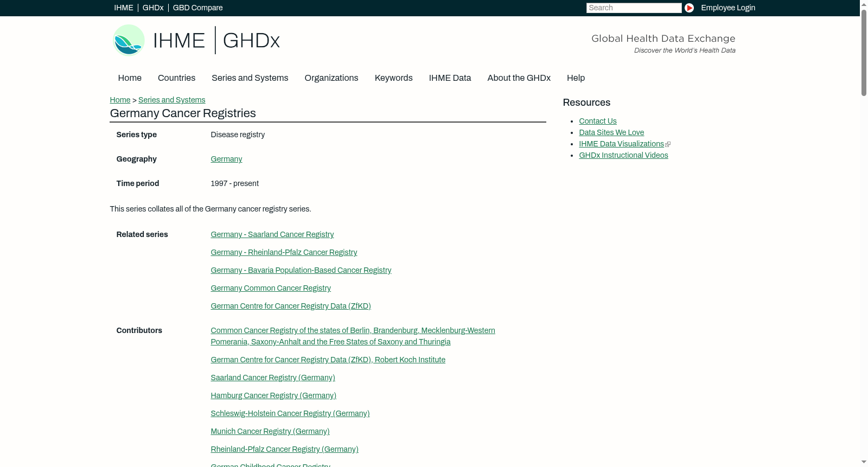Screen dimensions: 868x467
Task: Open Data Sites We Love link
Action: [611, 132]
